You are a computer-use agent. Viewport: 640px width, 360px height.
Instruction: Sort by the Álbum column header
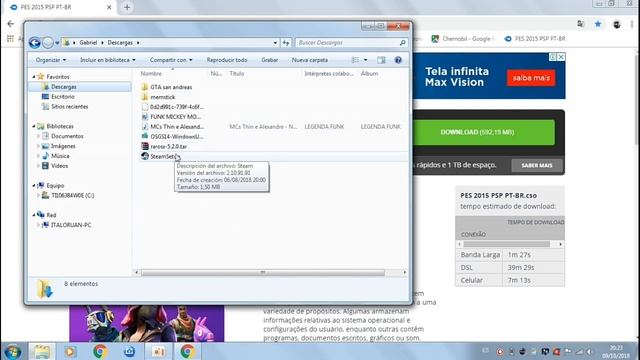(369, 73)
